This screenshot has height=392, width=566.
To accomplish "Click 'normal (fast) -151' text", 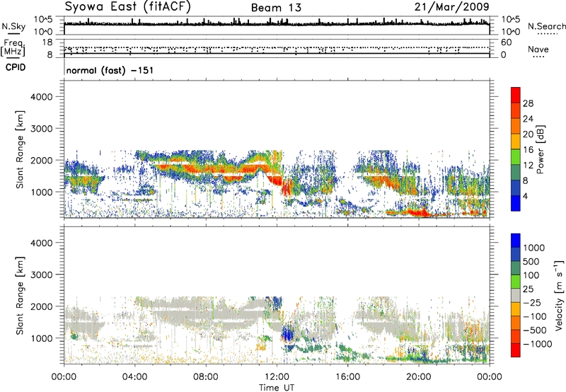I will tap(110, 70).
